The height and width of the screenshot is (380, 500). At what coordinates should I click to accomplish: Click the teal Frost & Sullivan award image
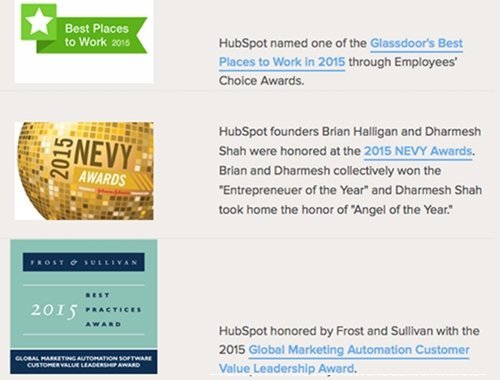click(84, 307)
